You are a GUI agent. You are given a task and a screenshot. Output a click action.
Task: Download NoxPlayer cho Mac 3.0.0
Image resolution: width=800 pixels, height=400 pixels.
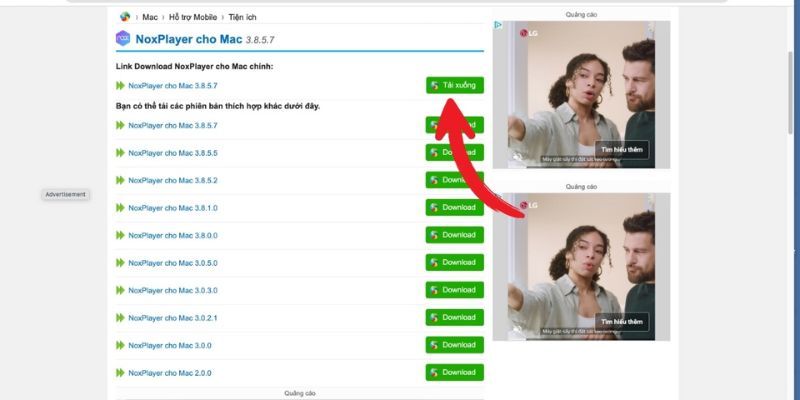point(454,345)
